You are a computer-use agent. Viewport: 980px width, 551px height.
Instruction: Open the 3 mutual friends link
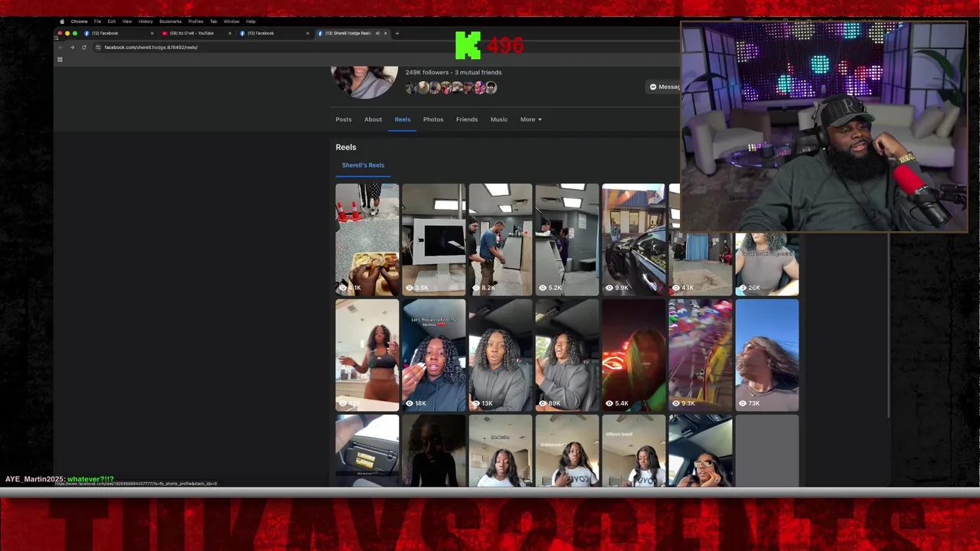coord(479,73)
